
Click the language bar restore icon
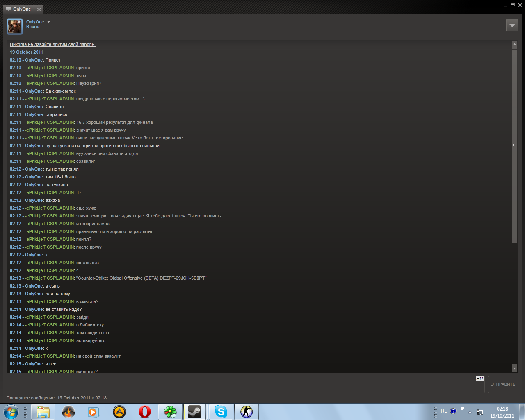coord(462,409)
